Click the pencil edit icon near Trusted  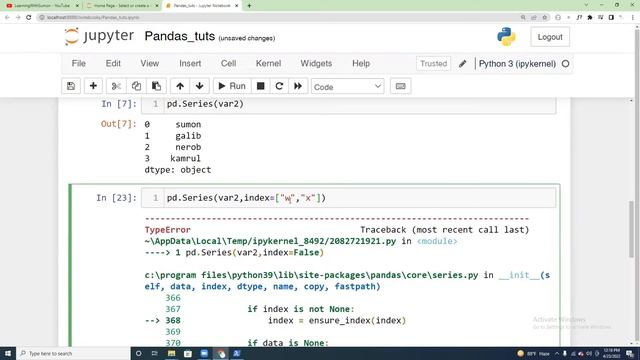click(462, 64)
